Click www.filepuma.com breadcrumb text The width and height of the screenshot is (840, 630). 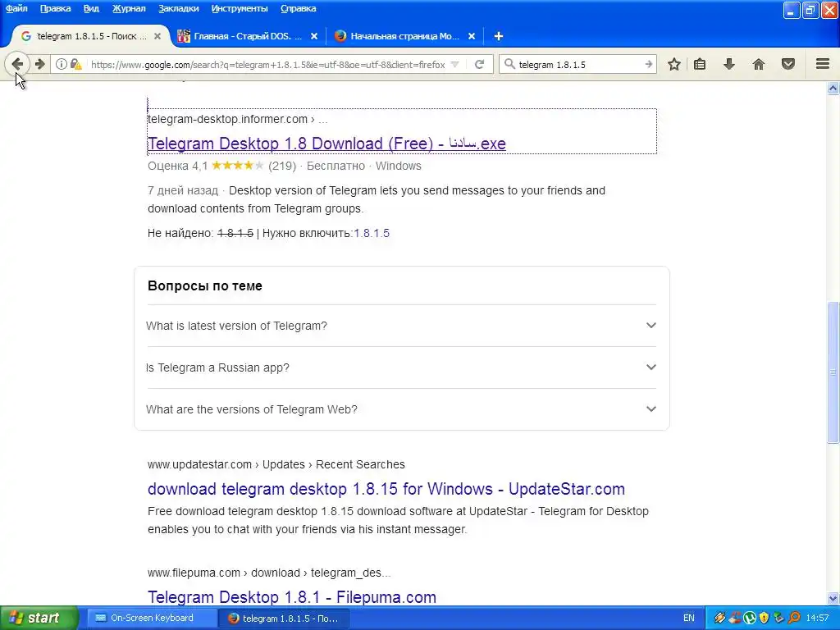194,573
